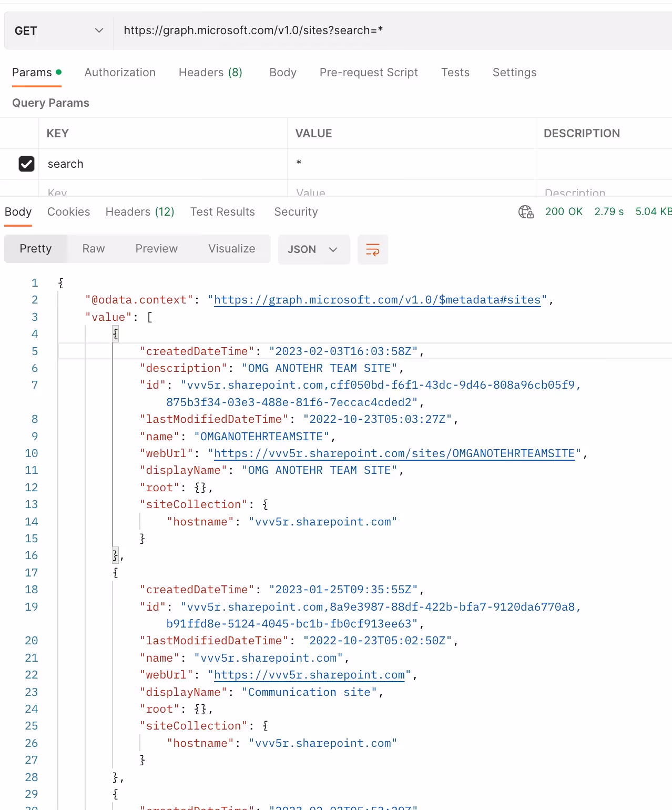Toggle word wrap icon in response toolbar
The image size is (672, 810).
pos(372,249)
